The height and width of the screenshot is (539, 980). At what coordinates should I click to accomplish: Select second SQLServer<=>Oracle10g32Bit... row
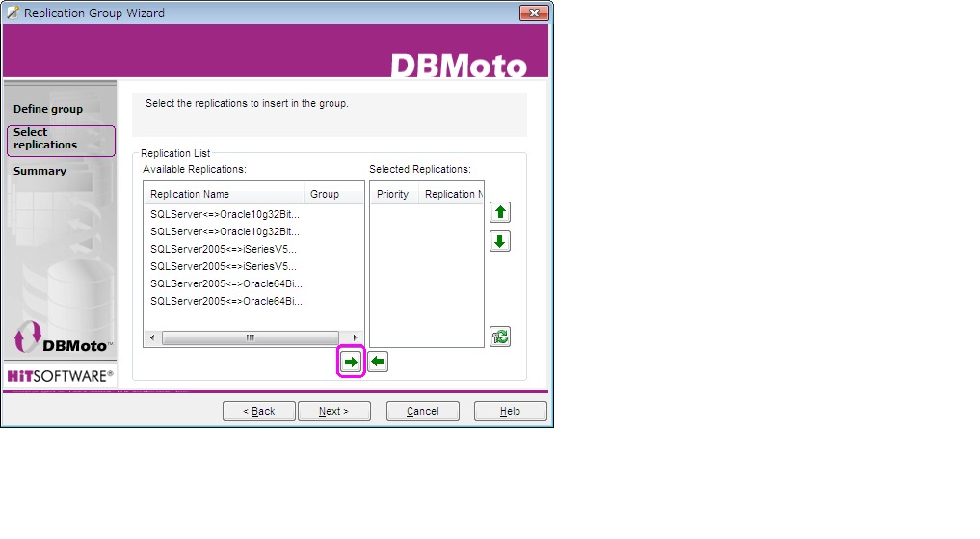(225, 232)
